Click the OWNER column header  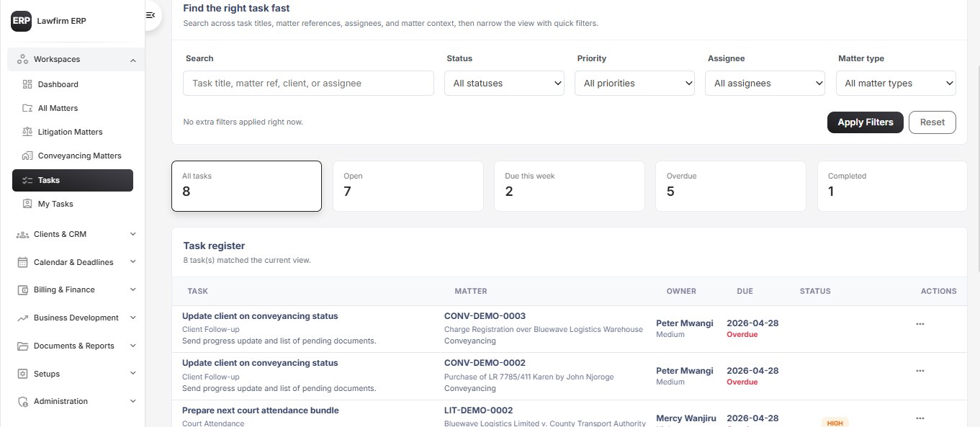[681, 291]
